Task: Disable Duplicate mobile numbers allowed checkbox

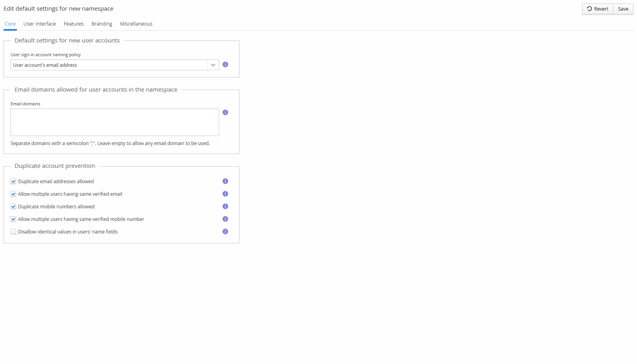Action: click(x=13, y=206)
